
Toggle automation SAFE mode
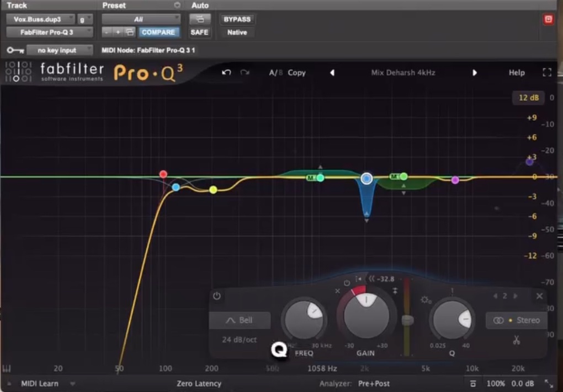(199, 33)
